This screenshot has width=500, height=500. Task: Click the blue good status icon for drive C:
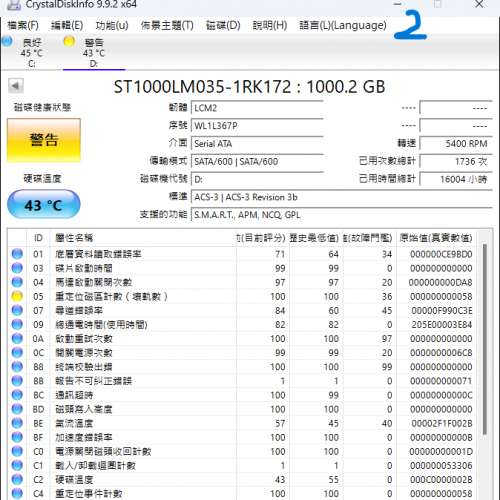tap(7, 41)
